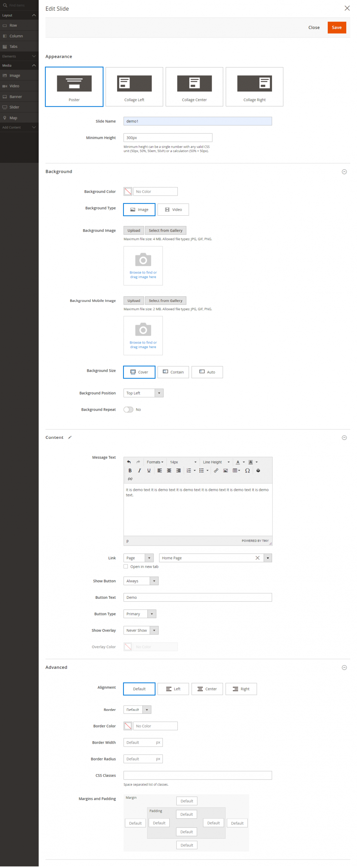The image size is (357, 868).
Task: Open the Show Overlay dropdown
Action: (141, 630)
